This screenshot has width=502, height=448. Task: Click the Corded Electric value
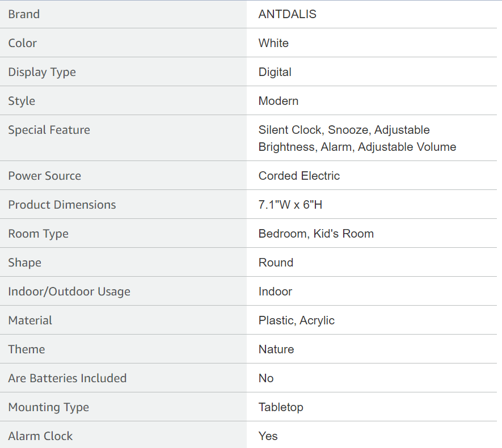pos(299,176)
